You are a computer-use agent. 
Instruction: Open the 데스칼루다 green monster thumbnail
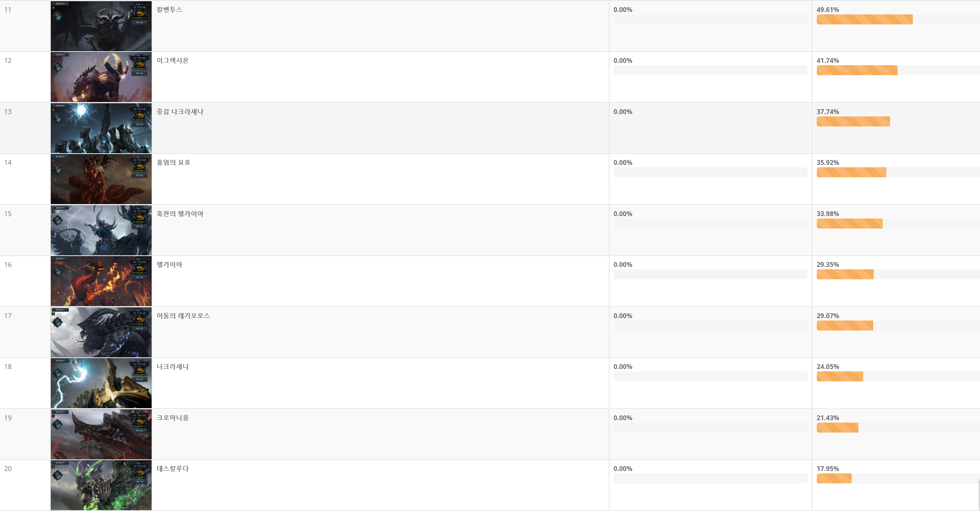point(101,485)
